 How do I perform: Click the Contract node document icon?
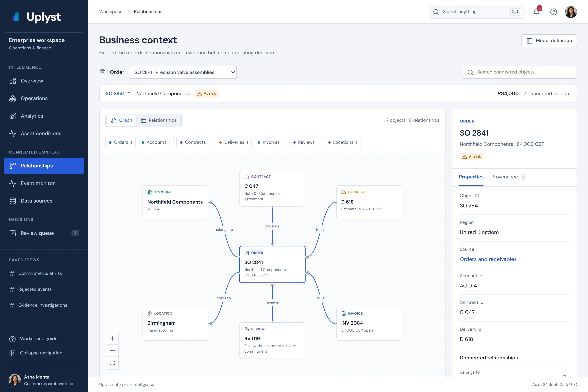coord(246,177)
